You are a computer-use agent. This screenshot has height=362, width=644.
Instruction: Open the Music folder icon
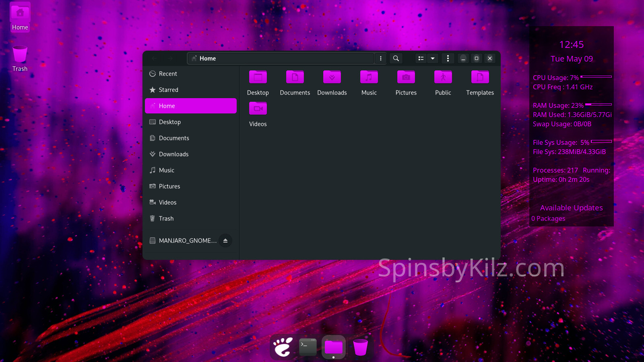point(369,77)
